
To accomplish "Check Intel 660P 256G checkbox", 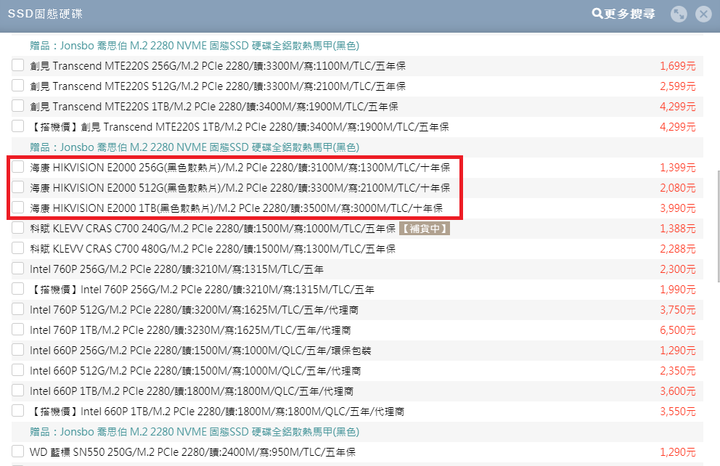I will click(18, 350).
